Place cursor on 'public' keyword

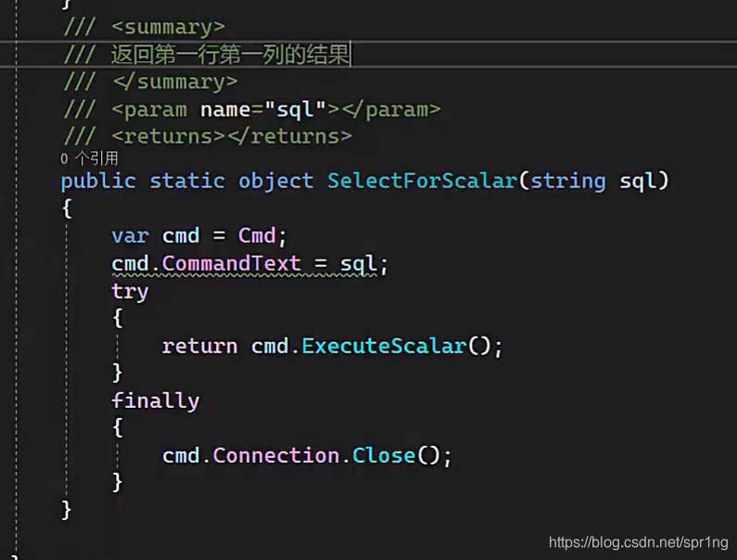(x=98, y=182)
